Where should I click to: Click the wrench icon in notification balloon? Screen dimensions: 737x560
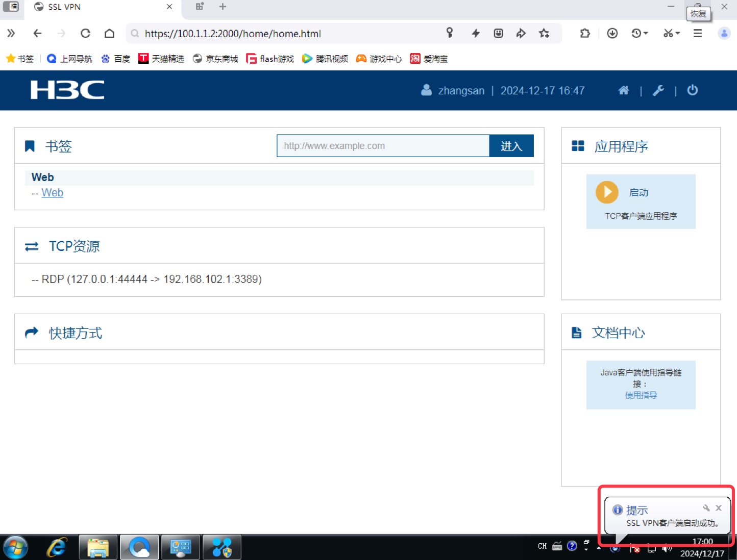(706, 508)
